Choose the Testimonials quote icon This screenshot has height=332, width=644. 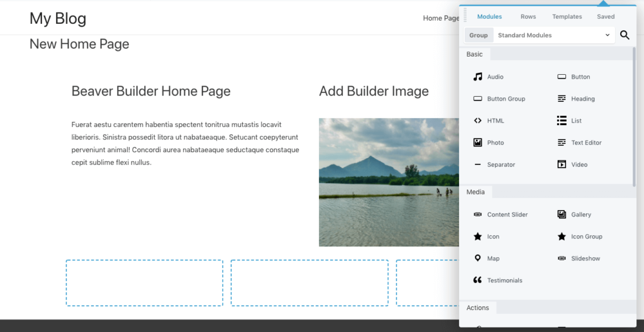tap(477, 280)
